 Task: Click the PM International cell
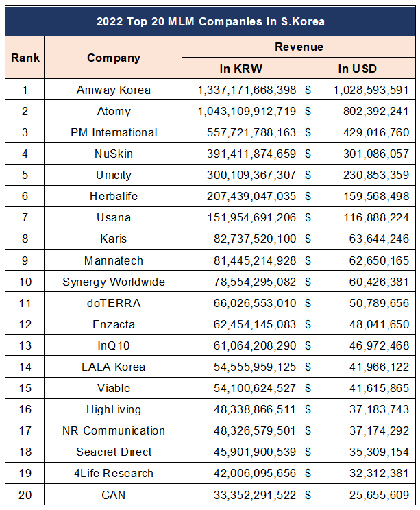pos(114,132)
